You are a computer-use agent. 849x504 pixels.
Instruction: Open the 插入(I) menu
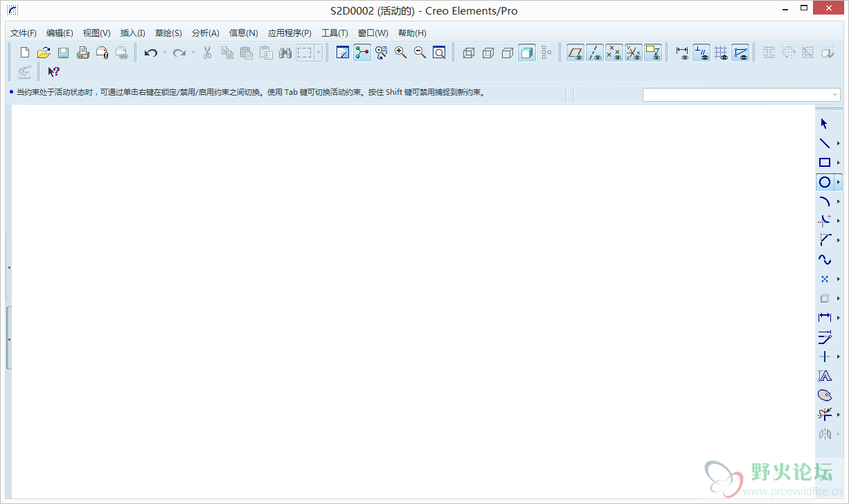tap(132, 33)
